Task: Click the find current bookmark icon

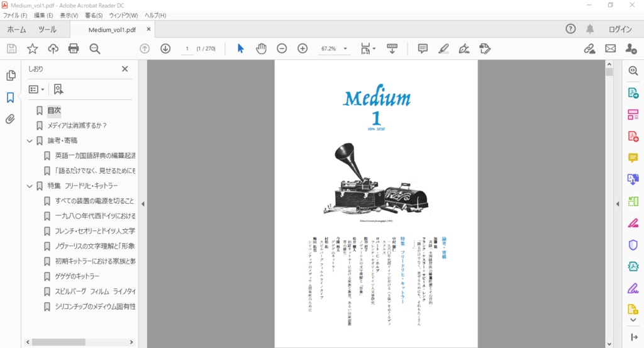Action: click(58, 89)
